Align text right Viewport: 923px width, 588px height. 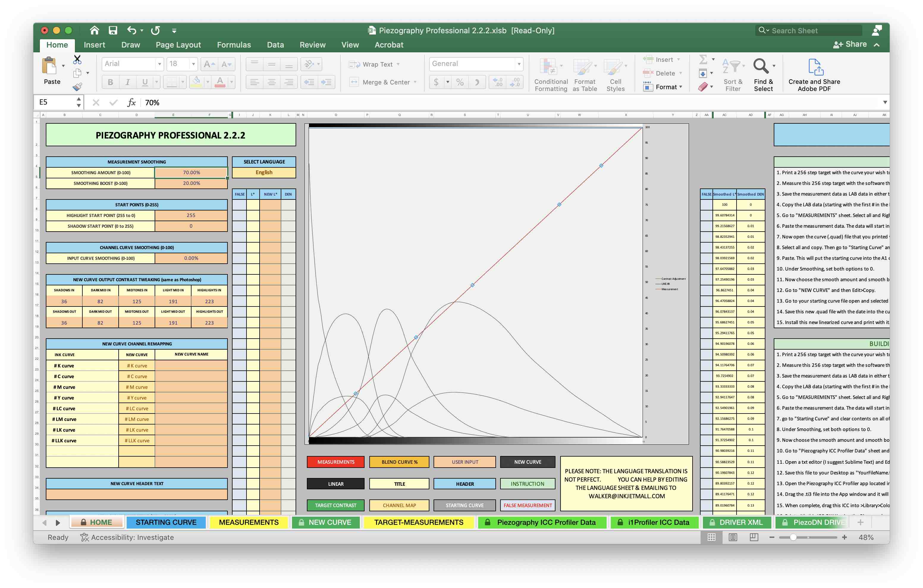289,82
